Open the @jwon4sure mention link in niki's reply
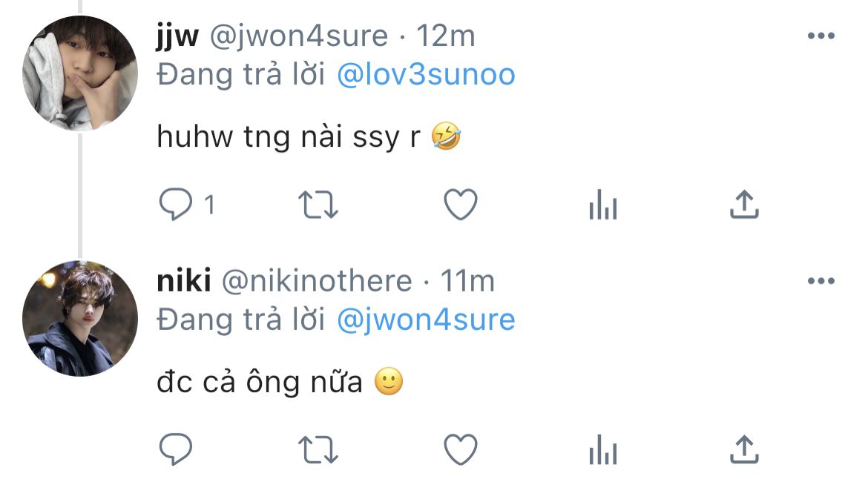 (426, 320)
